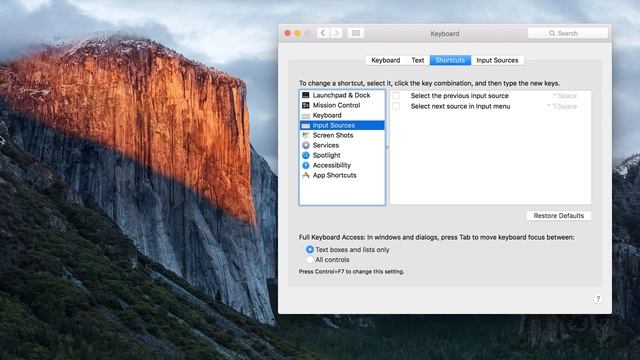The height and width of the screenshot is (360, 640).
Task: Close the Keyboard preferences window
Action: tap(287, 33)
